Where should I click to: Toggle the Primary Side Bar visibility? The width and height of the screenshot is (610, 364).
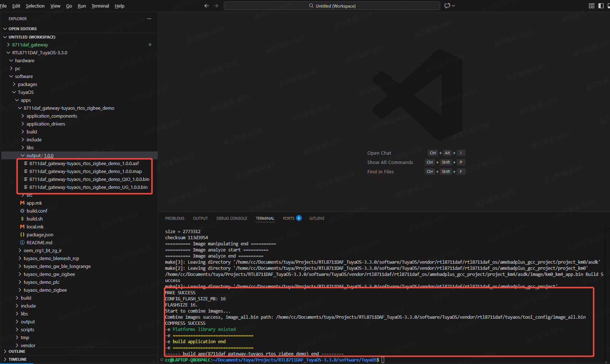[x=601, y=6]
